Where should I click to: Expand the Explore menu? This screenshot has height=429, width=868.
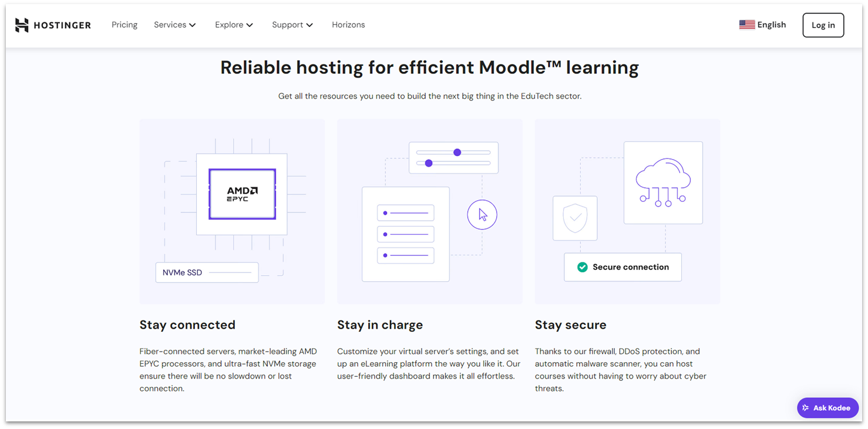coord(234,25)
